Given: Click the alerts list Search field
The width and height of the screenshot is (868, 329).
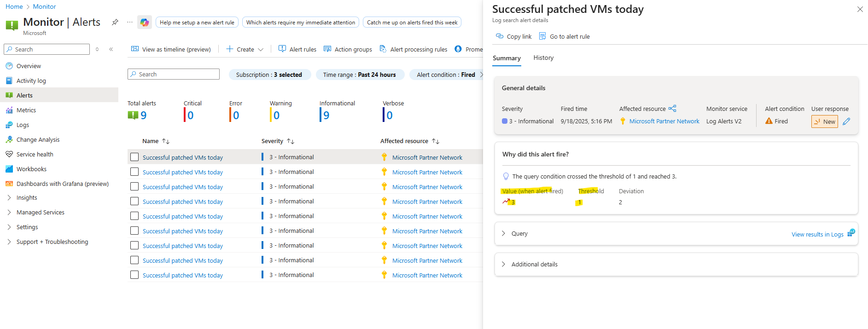Looking at the screenshot, I should point(174,74).
